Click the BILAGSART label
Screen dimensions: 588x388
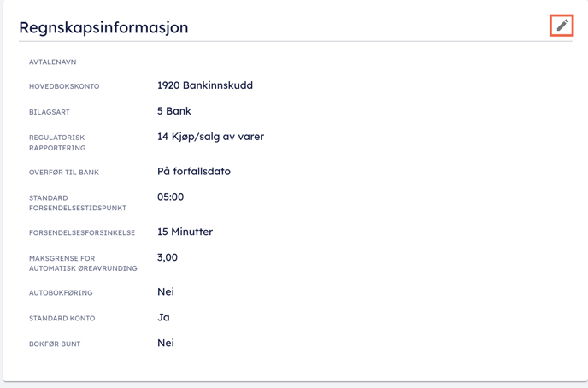(x=50, y=113)
